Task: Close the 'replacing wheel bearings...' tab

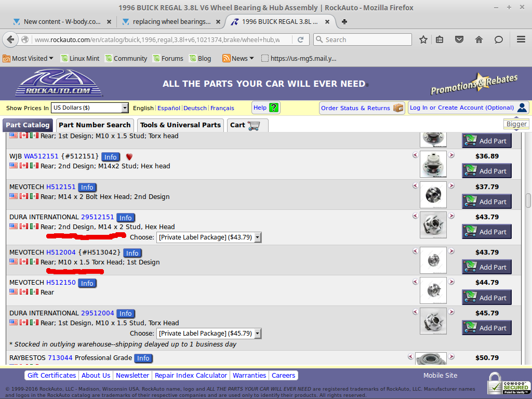Action: 218,22
